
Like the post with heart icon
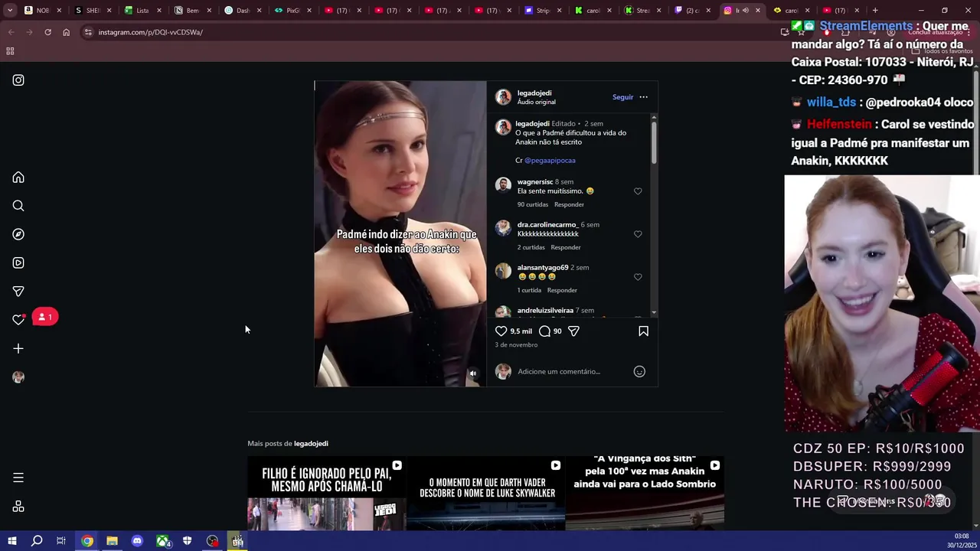click(501, 331)
